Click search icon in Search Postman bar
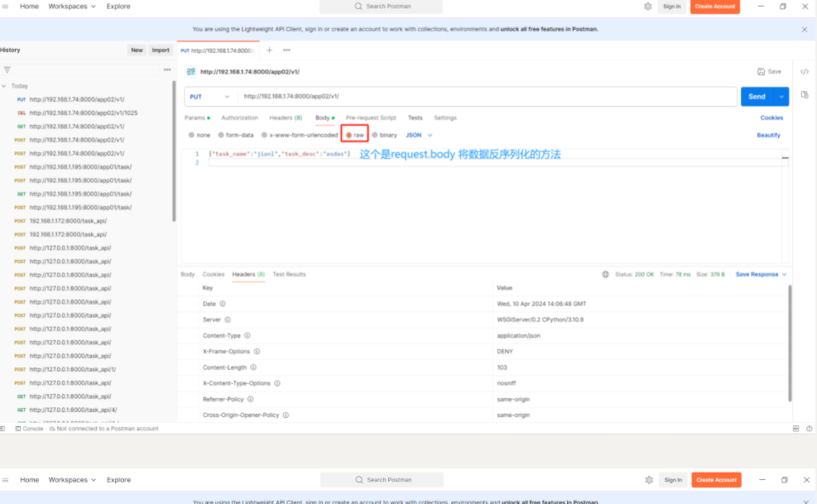 pyautogui.click(x=358, y=7)
